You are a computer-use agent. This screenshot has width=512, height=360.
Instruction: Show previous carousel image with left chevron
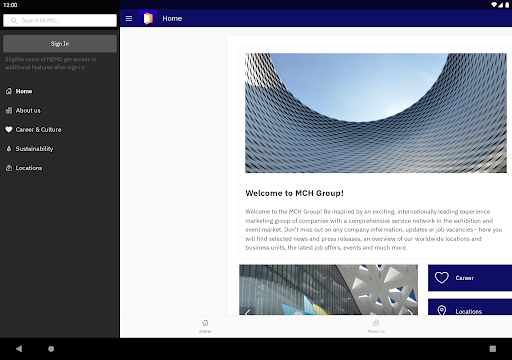[247, 312]
